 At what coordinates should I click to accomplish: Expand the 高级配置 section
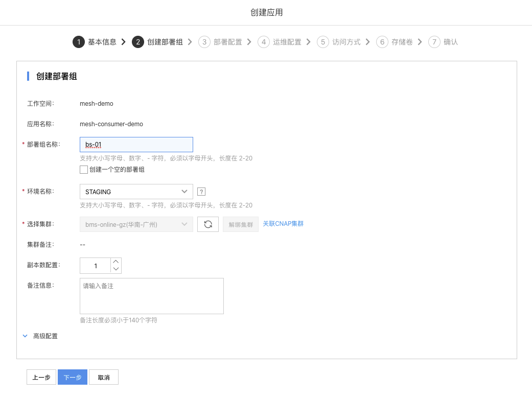point(45,336)
